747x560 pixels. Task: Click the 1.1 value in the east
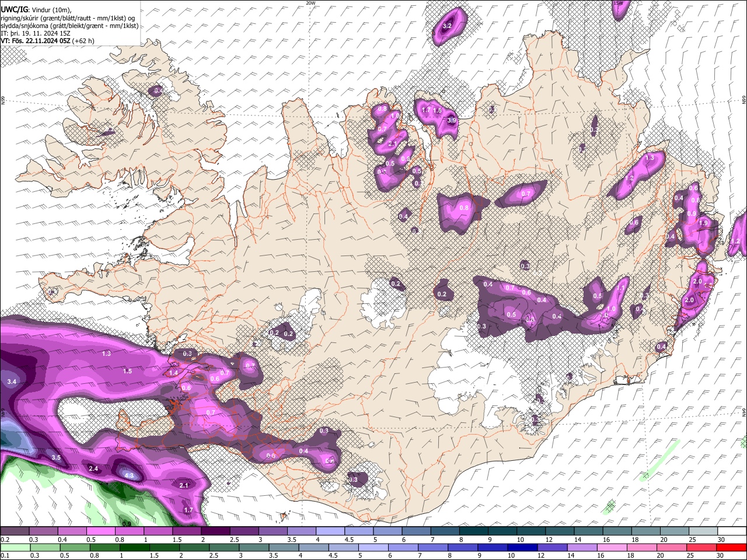click(x=621, y=288)
